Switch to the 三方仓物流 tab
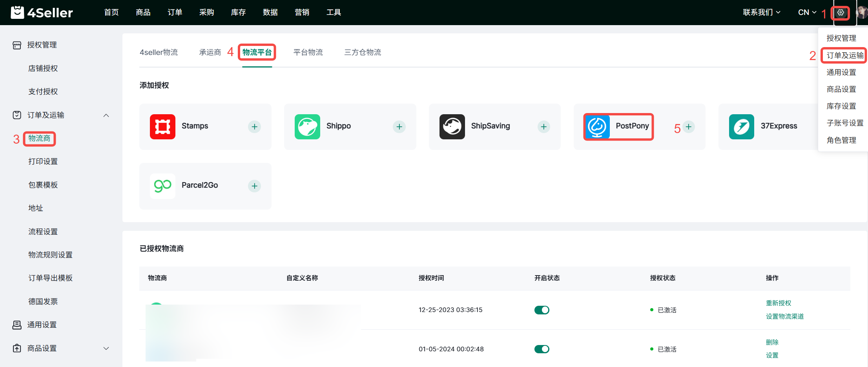Image resolution: width=868 pixels, height=367 pixels. (363, 52)
